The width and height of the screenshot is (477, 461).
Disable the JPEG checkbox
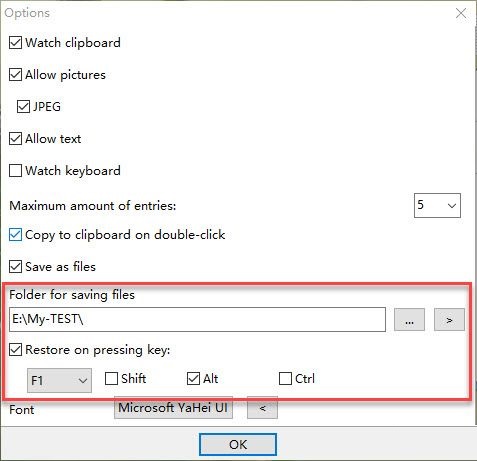pos(23,107)
